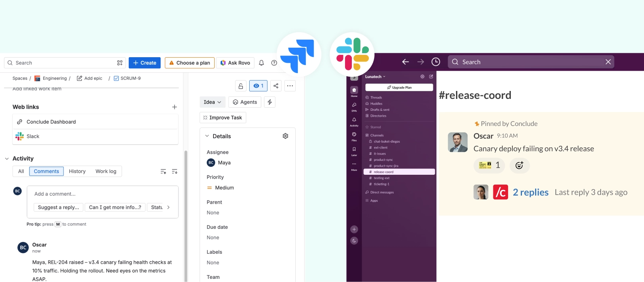Click the Jira search field

click(65, 63)
